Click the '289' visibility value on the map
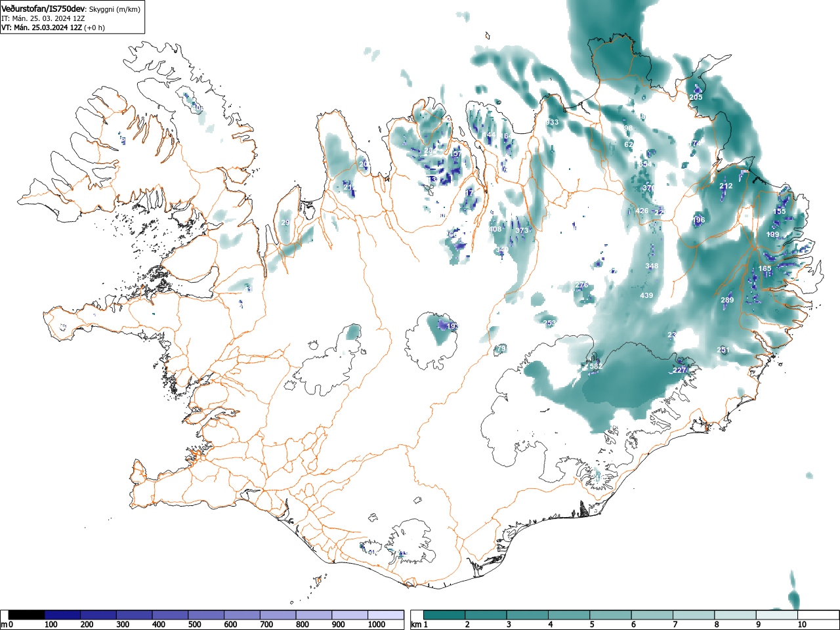Screen dimensions: 840x630 click(727, 301)
